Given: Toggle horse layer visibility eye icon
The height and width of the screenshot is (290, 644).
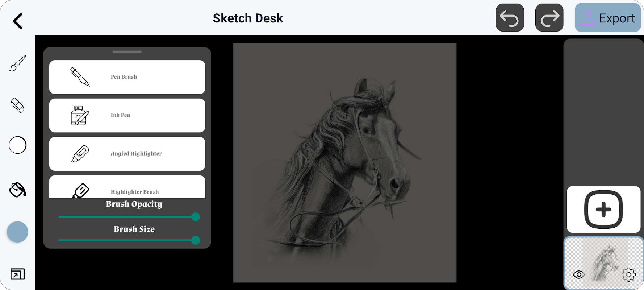Looking at the screenshot, I should click(x=579, y=274).
